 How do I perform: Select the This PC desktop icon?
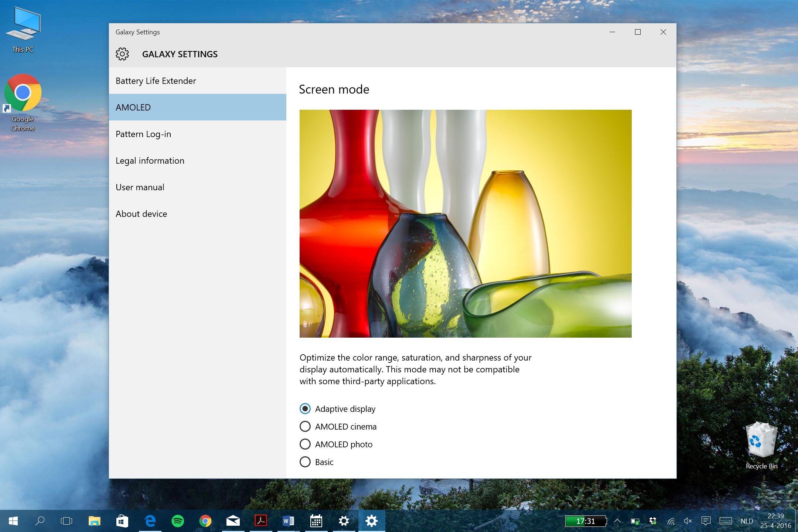(23, 30)
